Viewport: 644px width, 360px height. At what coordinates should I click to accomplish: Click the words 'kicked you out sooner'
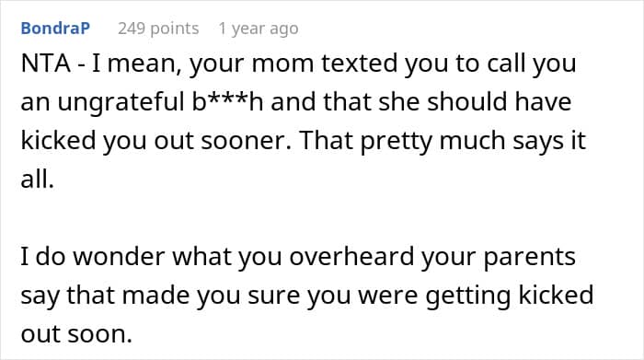pos(153,141)
